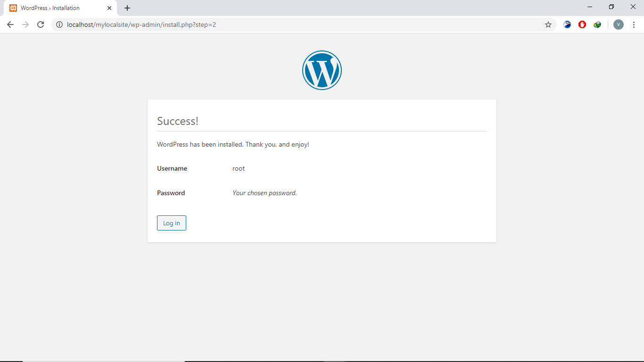Open a new browser tab

[x=127, y=8]
